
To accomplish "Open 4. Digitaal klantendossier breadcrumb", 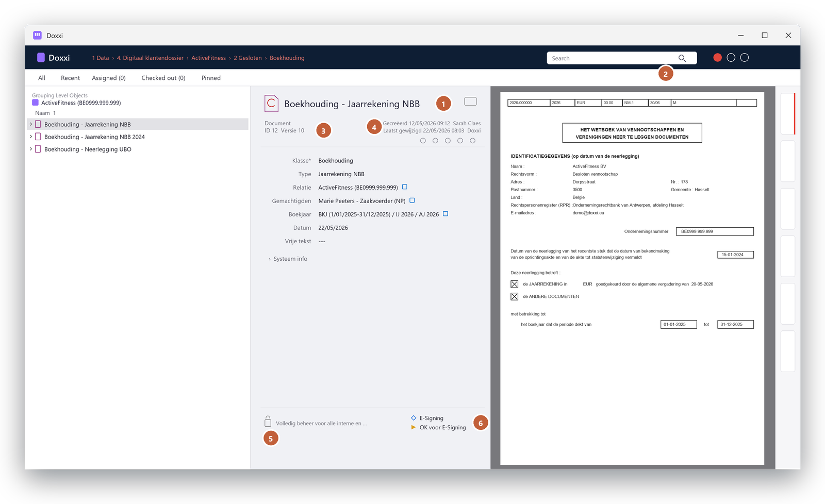I will pyautogui.click(x=150, y=58).
